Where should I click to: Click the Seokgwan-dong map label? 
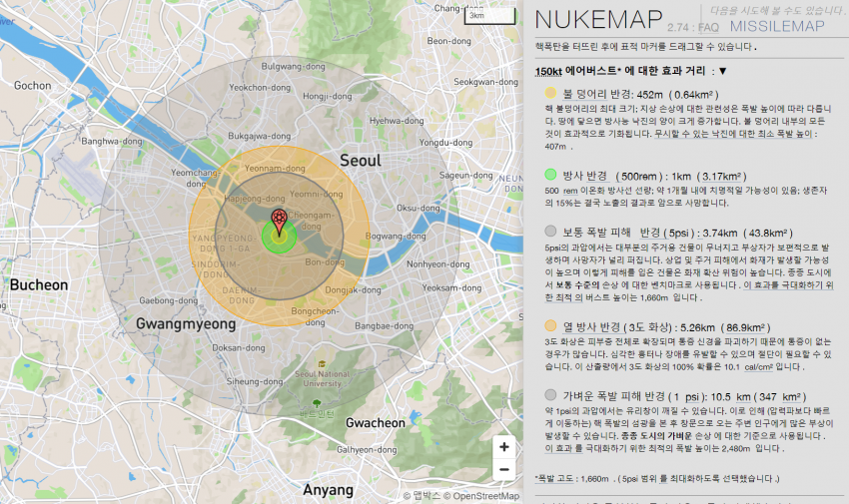pyautogui.click(x=485, y=82)
